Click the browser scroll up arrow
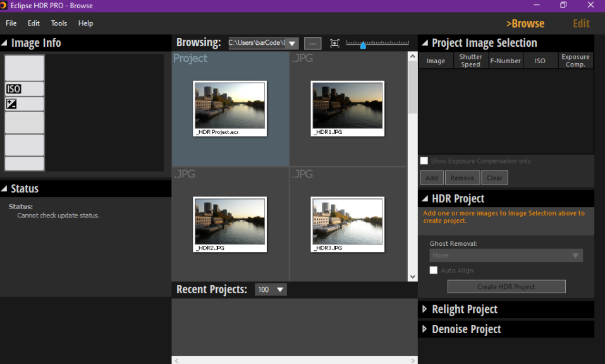 pyautogui.click(x=412, y=56)
